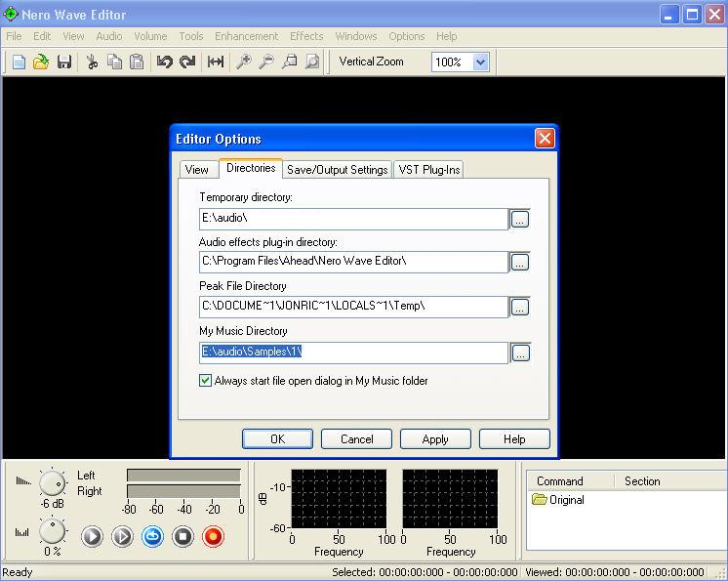Click the Zoom In magnifier icon

[x=244, y=62]
